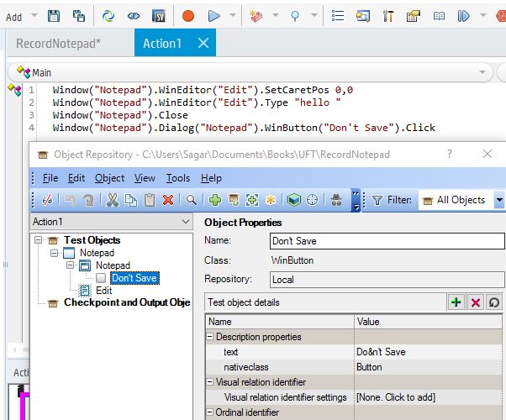Viewport: 506px width, 420px height.
Task: Click the Undo icon in repository toolbar
Action: click(70, 200)
